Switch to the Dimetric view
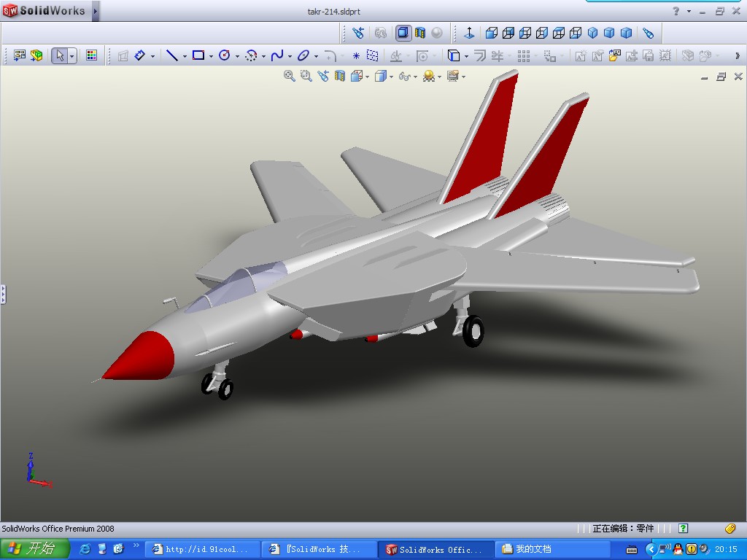747x560 pixels. [x=626, y=33]
